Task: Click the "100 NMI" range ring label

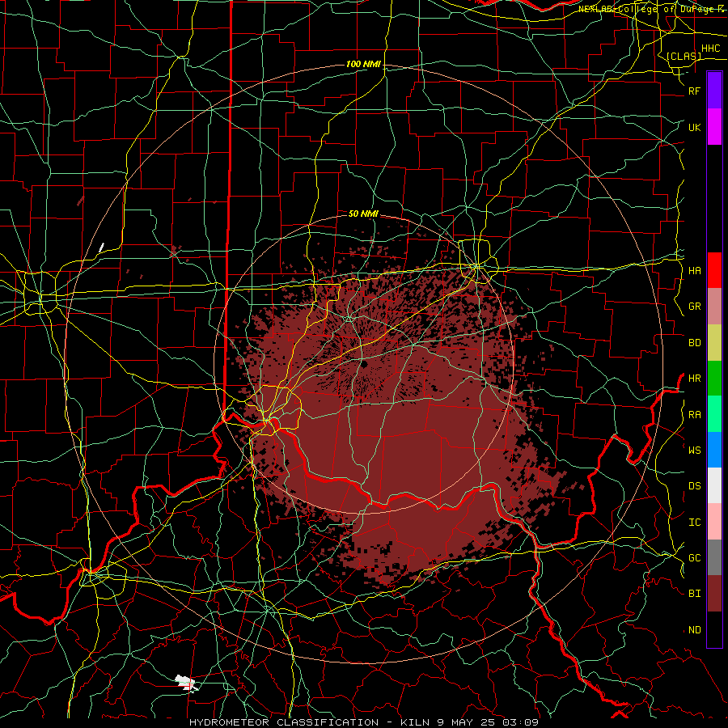Action: (x=363, y=64)
